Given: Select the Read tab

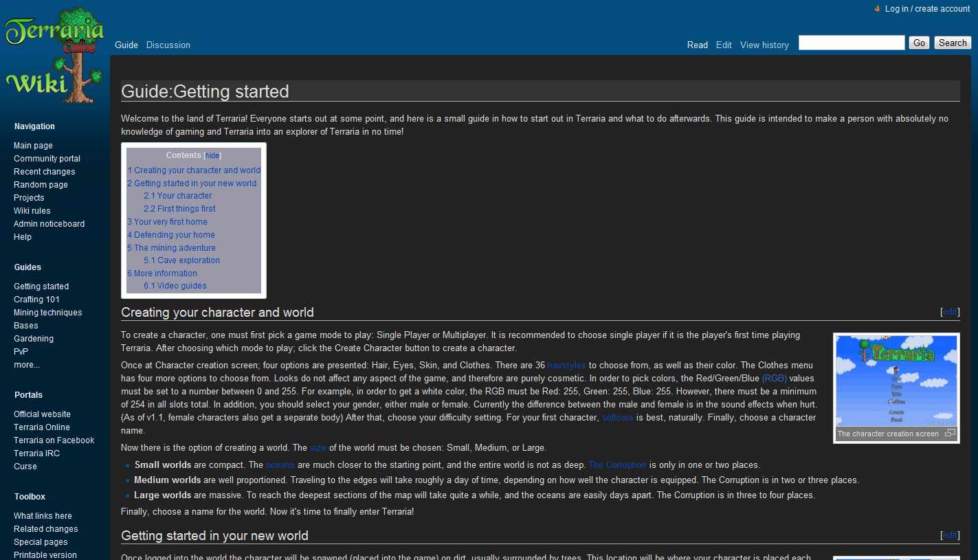Looking at the screenshot, I should pos(698,45).
